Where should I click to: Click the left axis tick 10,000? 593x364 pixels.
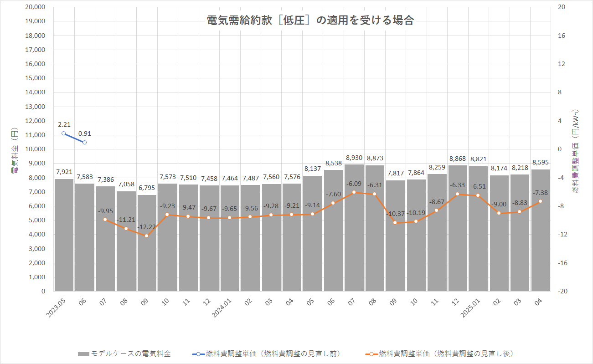pyautogui.click(x=36, y=149)
